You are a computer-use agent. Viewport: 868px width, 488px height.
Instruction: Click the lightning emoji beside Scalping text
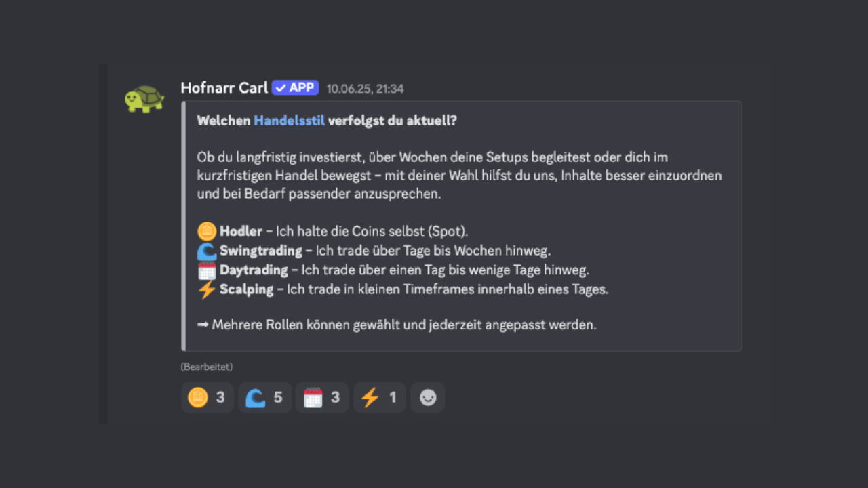point(207,290)
